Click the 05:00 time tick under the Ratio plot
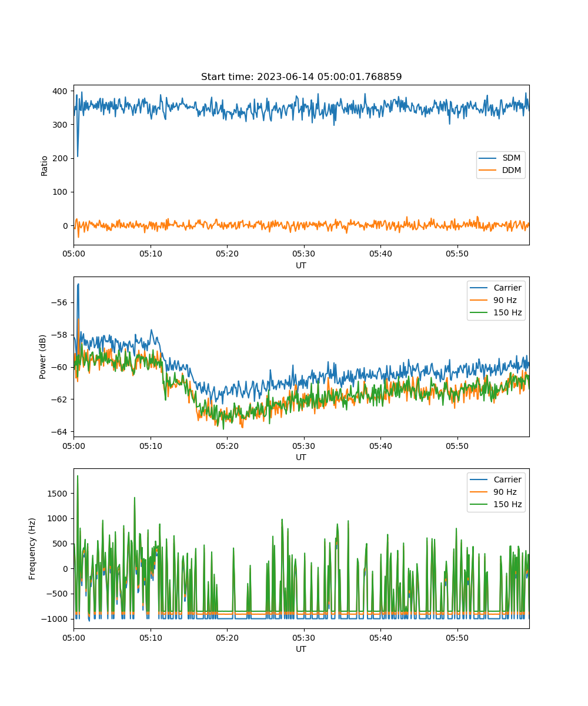This screenshot has height=706, width=588. tap(73, 254)
